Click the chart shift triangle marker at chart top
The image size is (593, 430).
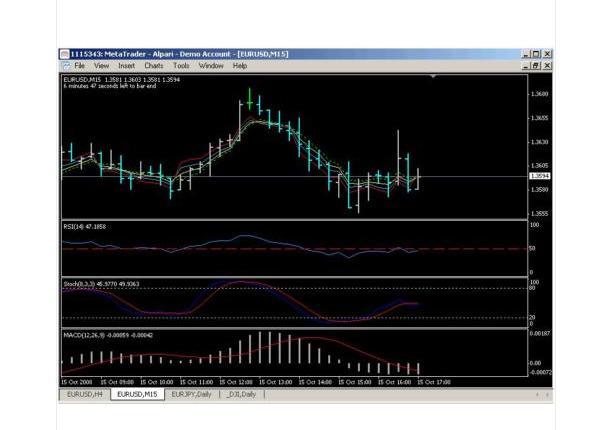pyautogui.click(x=433, y=76)
